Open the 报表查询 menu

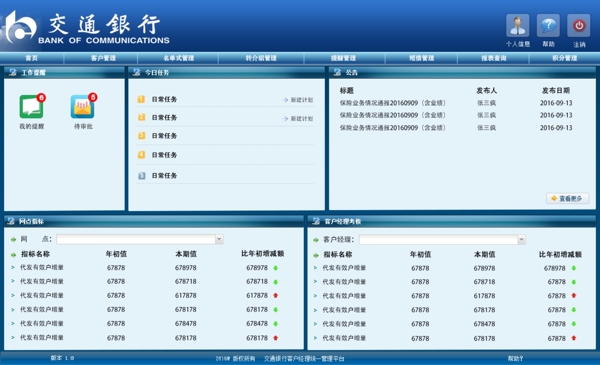[494, 58]
